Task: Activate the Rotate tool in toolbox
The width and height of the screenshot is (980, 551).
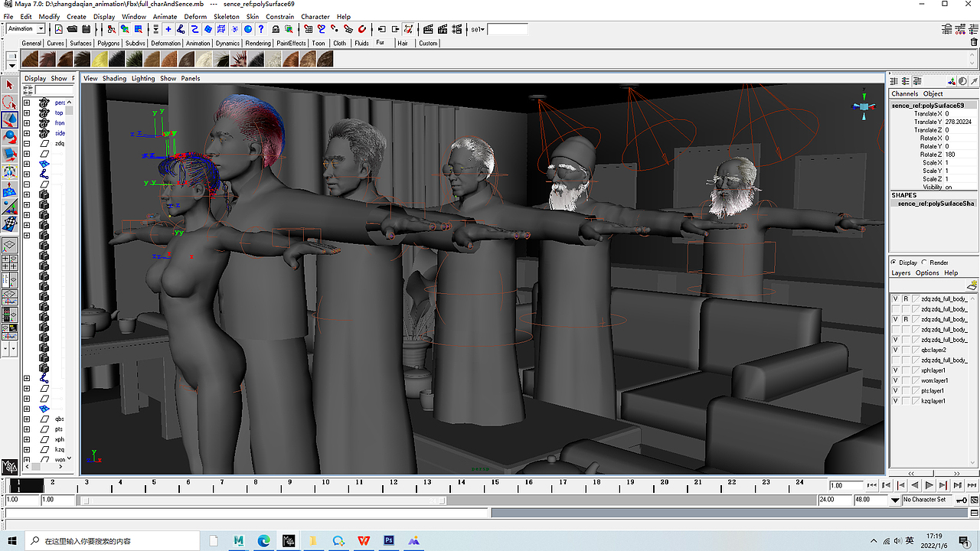Action: click(10, 137)
